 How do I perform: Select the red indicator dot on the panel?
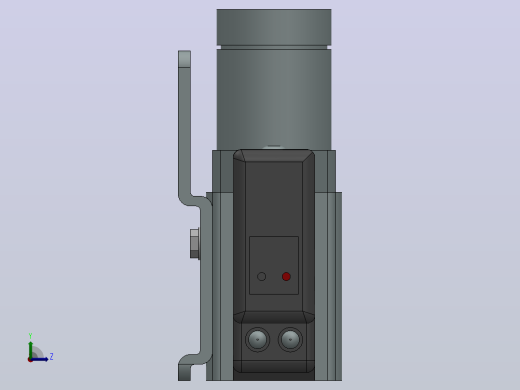tap(286, 276)
